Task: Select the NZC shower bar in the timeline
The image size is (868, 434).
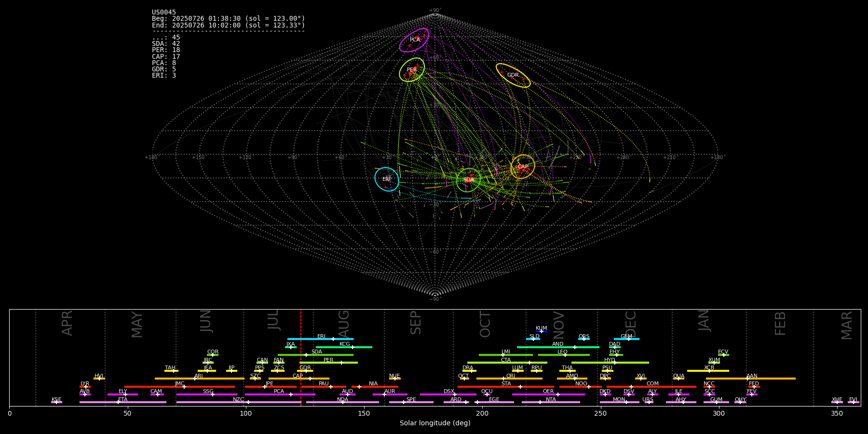Action: 239,402
